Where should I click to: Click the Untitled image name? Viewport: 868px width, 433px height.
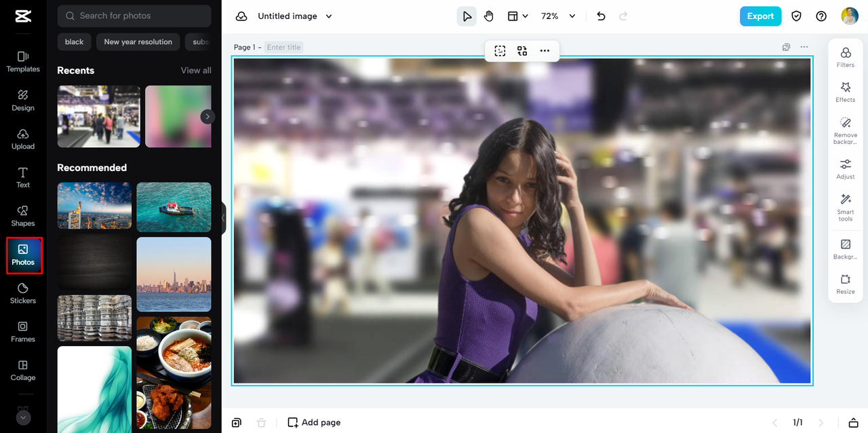(288, 16)
